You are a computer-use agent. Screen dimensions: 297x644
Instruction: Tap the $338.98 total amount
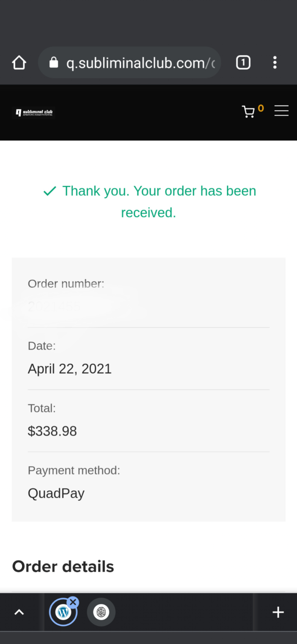[x=52, y=431]
